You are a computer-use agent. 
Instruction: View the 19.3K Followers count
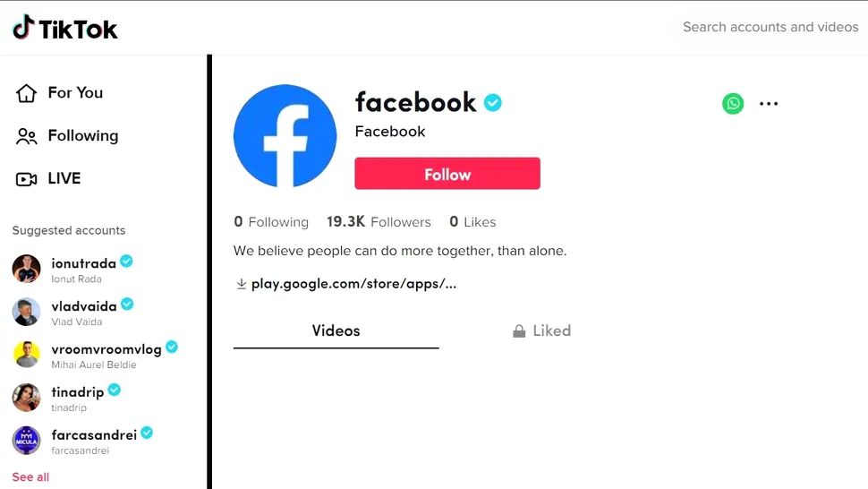pos(379,222)
